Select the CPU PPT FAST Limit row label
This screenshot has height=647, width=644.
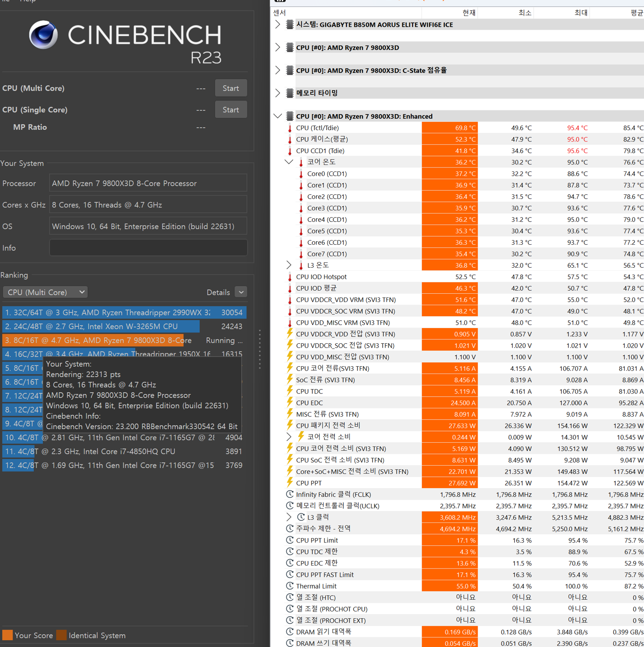point(325,575)
